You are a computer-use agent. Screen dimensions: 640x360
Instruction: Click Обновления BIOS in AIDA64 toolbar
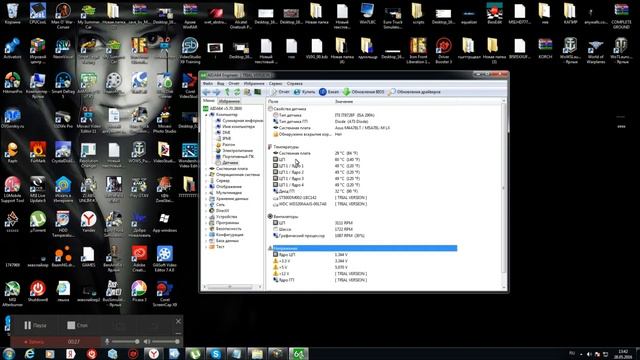pyautogui.click(x=364, y=92)
